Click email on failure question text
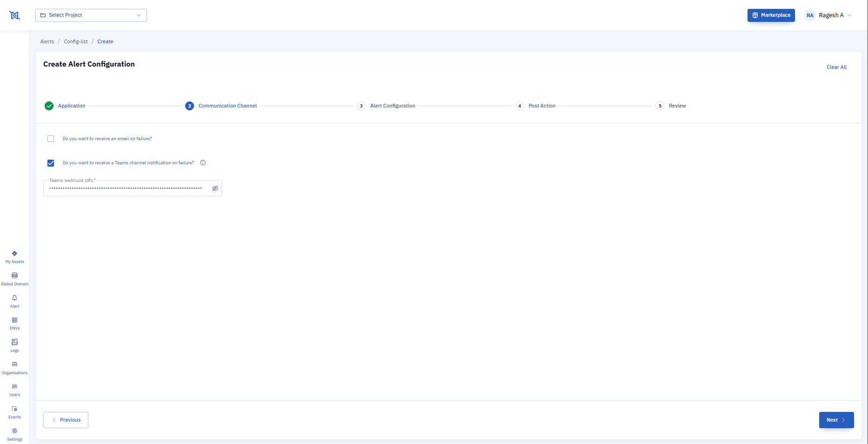The width and height of the screenshot is (868, 444). pos(107,139)
